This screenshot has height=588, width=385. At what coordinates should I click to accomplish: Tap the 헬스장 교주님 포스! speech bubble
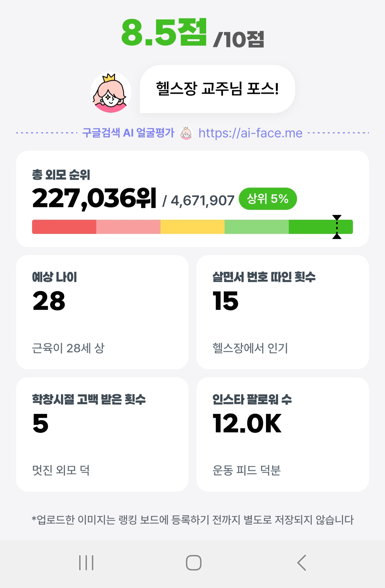point(217,89)
